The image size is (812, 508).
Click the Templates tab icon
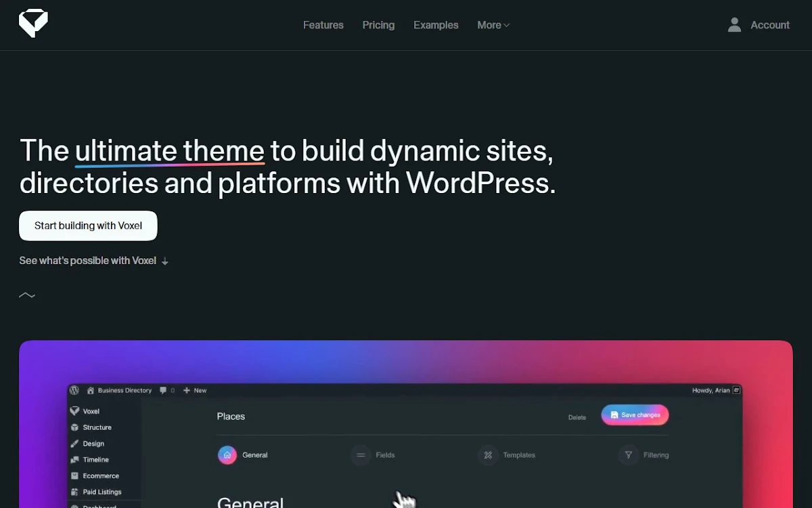coord(488,455)
